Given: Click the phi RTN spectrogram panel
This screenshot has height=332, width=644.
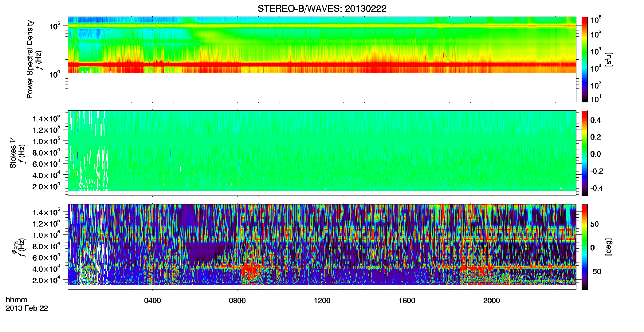Looking at the screenshot, I should point(322,247).
